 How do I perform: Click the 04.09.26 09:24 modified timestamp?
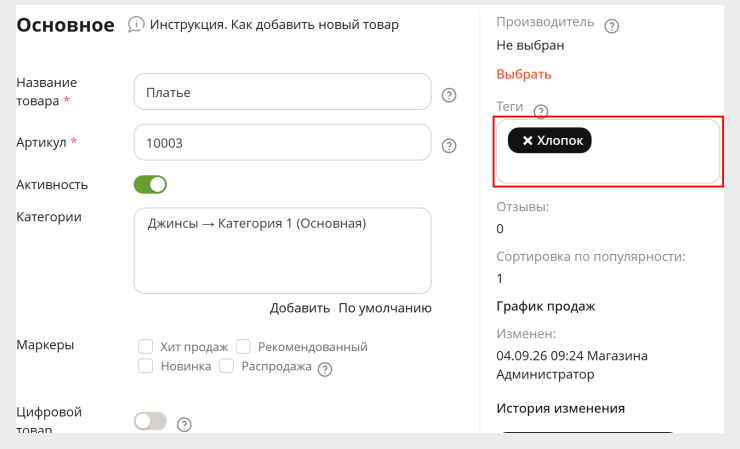[x=540, y=356]
